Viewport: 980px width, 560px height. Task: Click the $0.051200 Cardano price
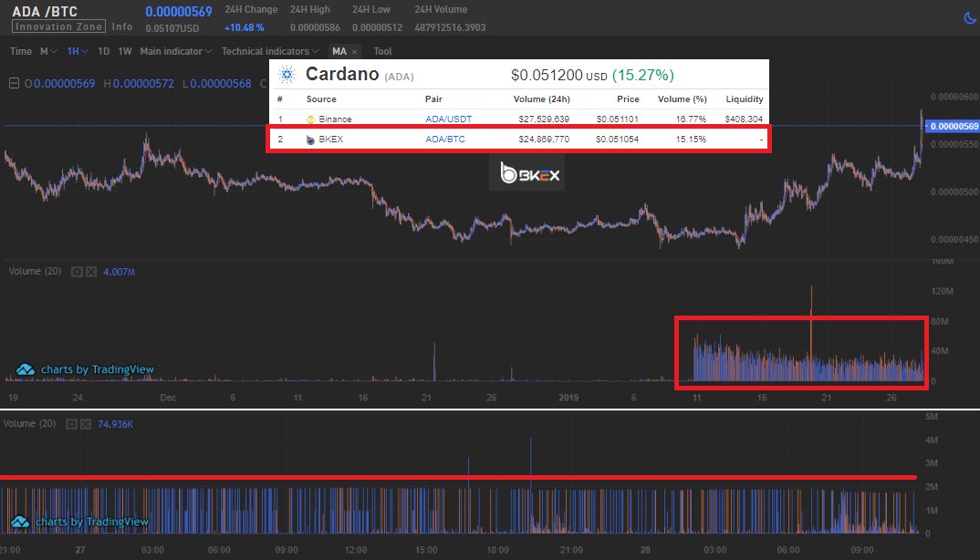pyautogui.click(x=547, y=75)
